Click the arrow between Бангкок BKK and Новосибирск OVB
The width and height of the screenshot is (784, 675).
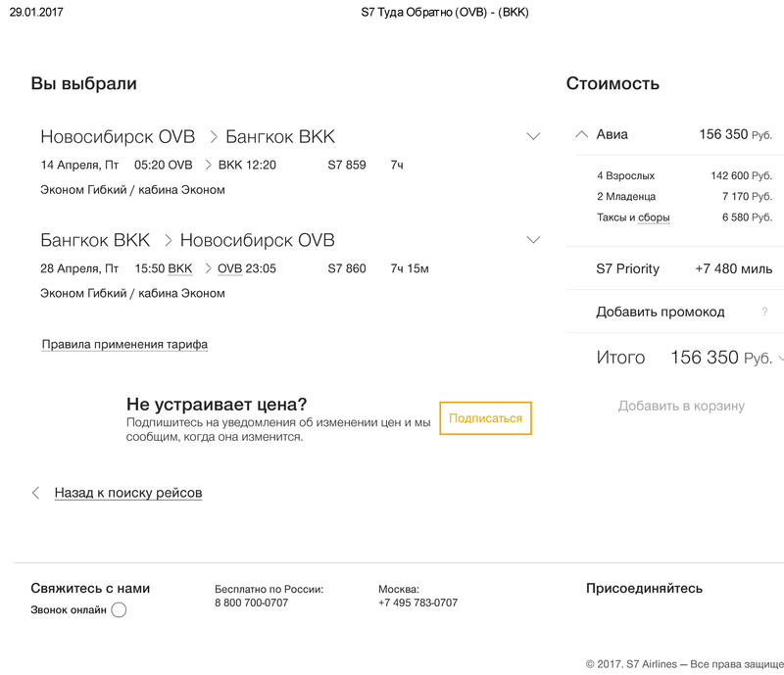(x=167, y=240)
